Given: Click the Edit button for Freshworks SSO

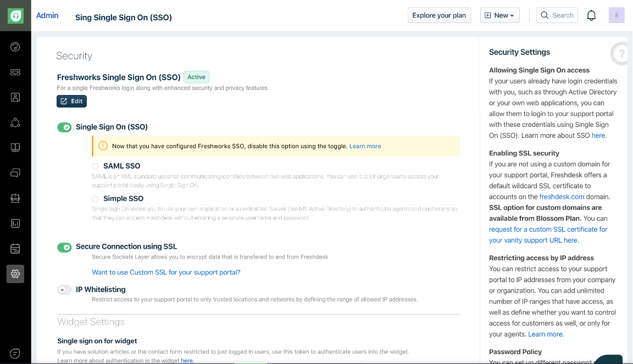Looking at the screenshot, I should [71, 102].
